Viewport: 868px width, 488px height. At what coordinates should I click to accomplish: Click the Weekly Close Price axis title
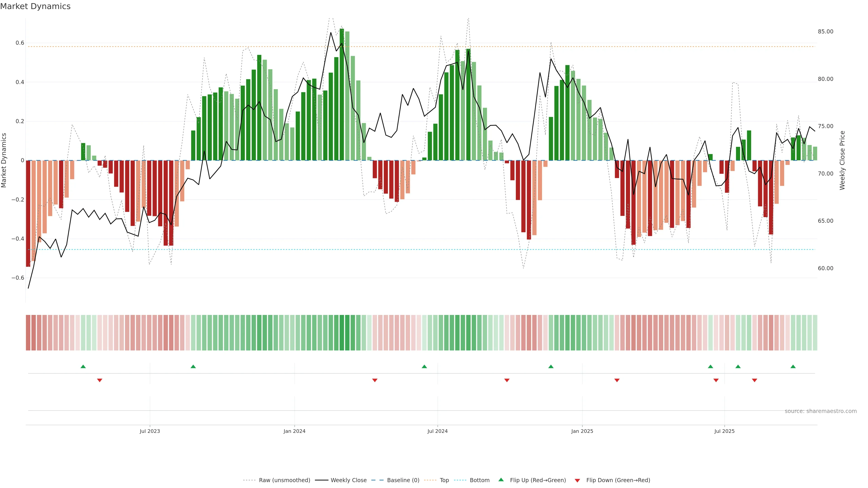(x=842, y=160)
